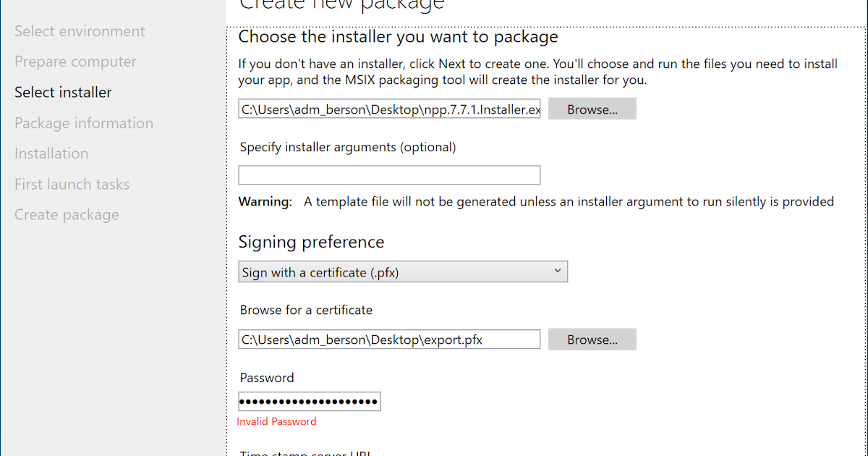Screen dimensions: 868x456
Task: Click inside the Password field
Action: click(310, 402)
